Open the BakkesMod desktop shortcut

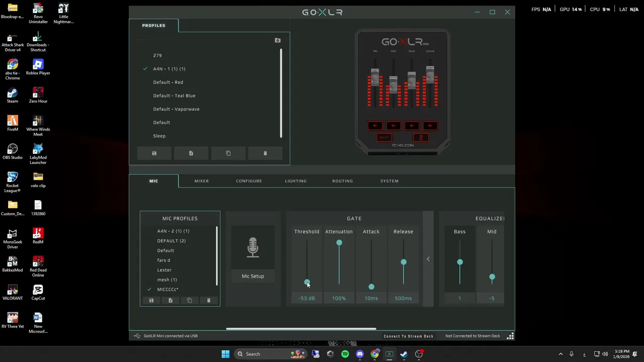(x=13, y=264)
